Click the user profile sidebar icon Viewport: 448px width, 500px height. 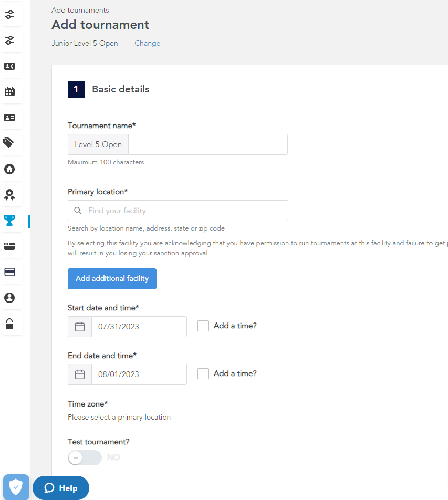click(9, 298)
